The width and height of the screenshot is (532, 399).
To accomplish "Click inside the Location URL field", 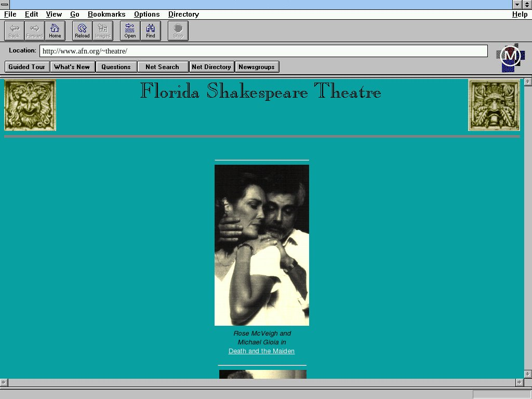I will (x=263, y=51).
